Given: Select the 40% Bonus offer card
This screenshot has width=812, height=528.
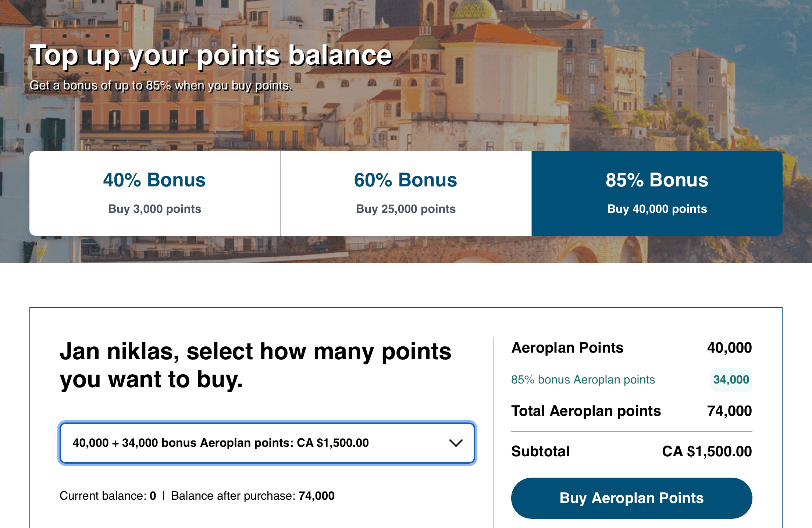Looking at the screenshot, I should tap(154, 193).
